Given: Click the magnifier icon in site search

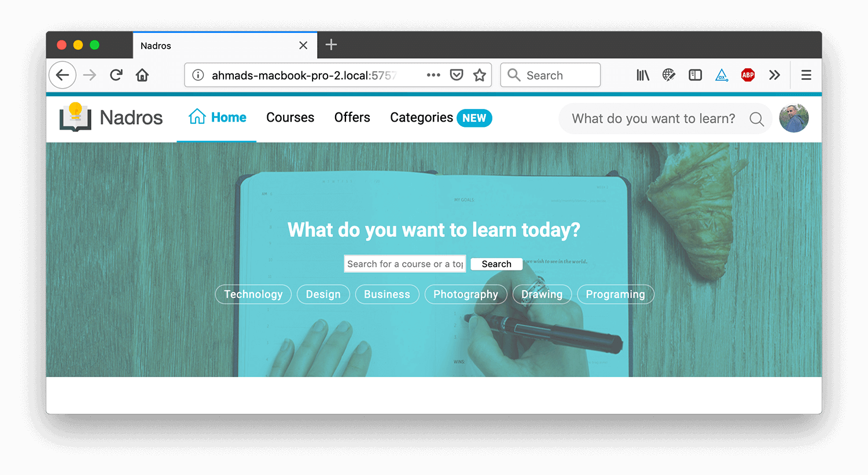Looking at the screenshot, I should (756, 119).
